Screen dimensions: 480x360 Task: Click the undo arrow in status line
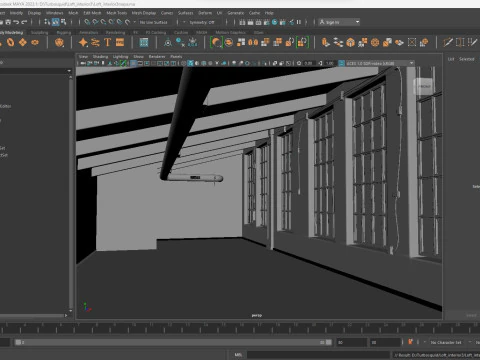(x=16, y=22)
